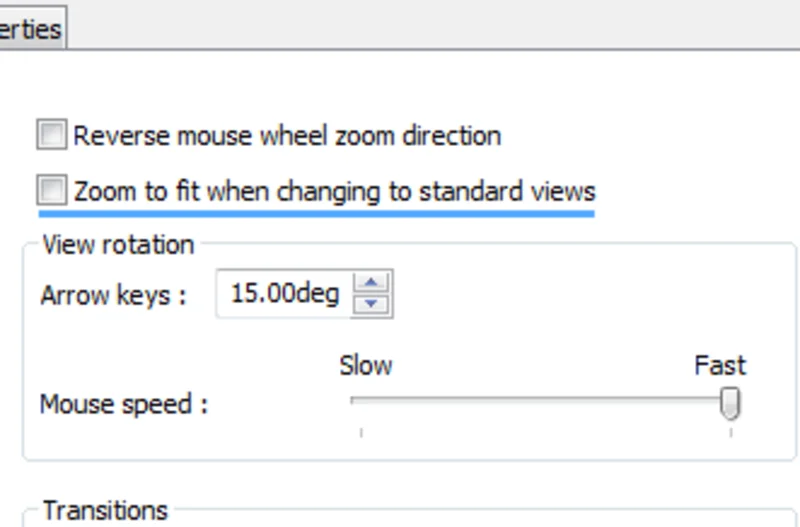Click the Transitions group title
The image size is (800, 527).
coord(105,511)
